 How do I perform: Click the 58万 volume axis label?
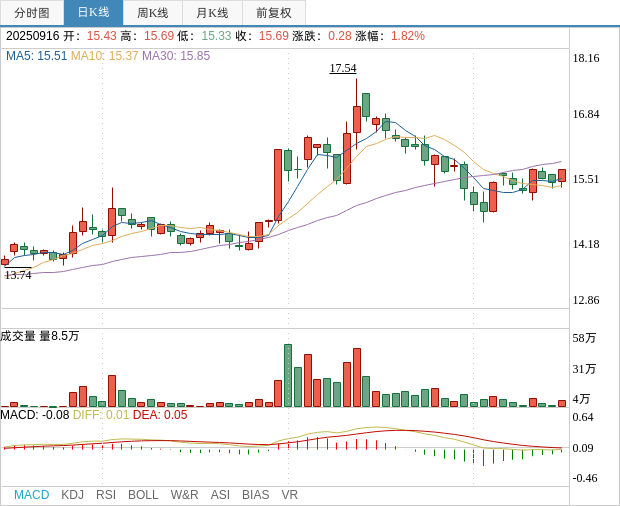(584, 338)
